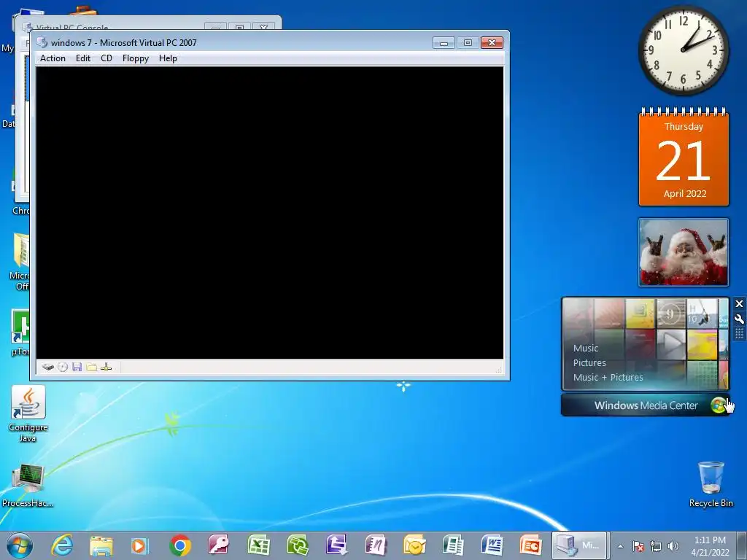Click inside the black virtual machine screen
Image resolution: width=747 pixels, height=560 pixels.
(270, 212)
